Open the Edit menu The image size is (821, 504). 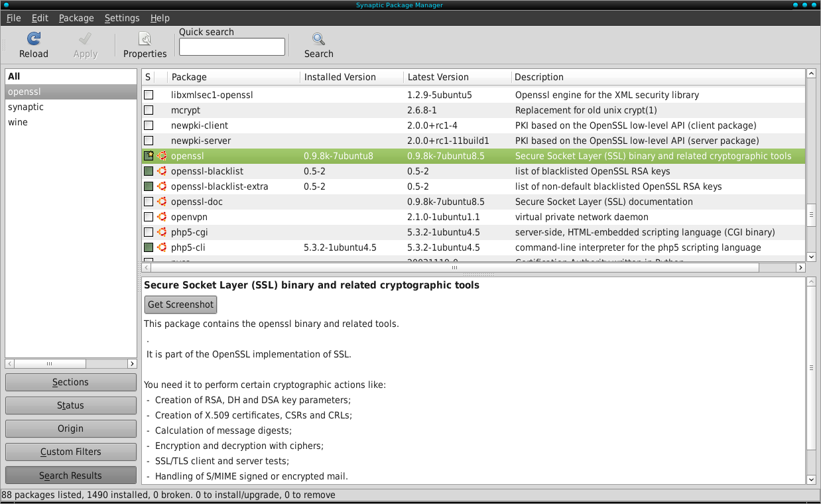(40, 18)
